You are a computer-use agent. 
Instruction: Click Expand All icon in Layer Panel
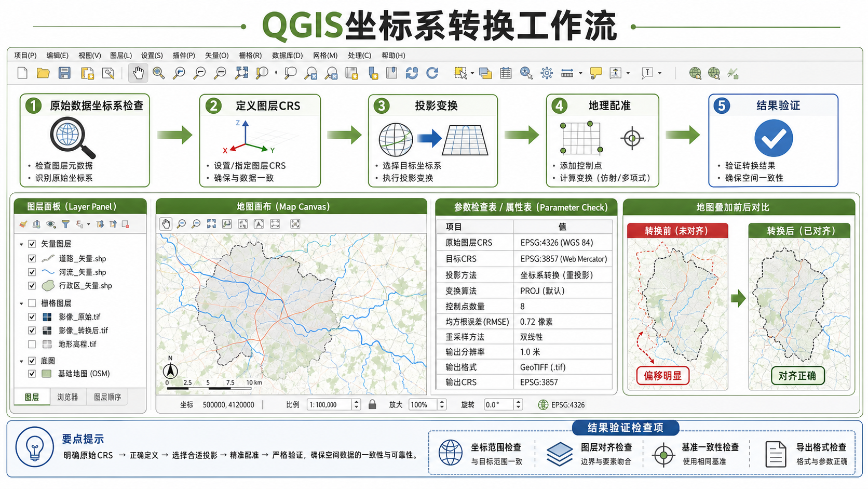100,224
